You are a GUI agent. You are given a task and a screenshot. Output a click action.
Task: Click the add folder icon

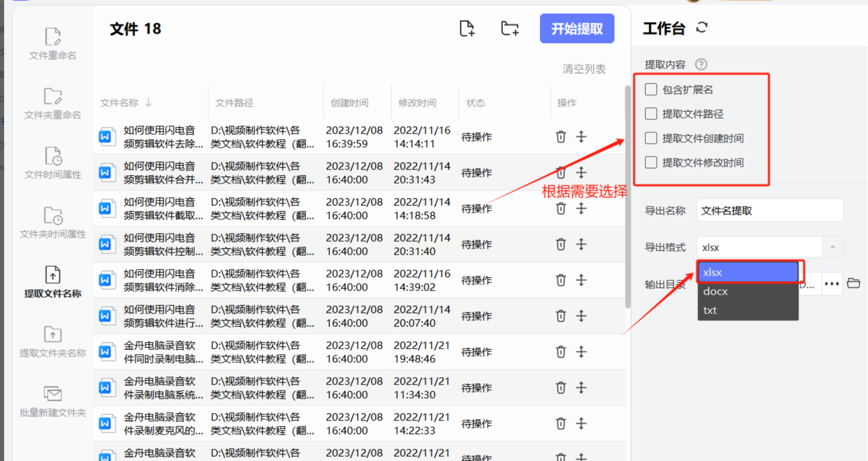(510, 29)
